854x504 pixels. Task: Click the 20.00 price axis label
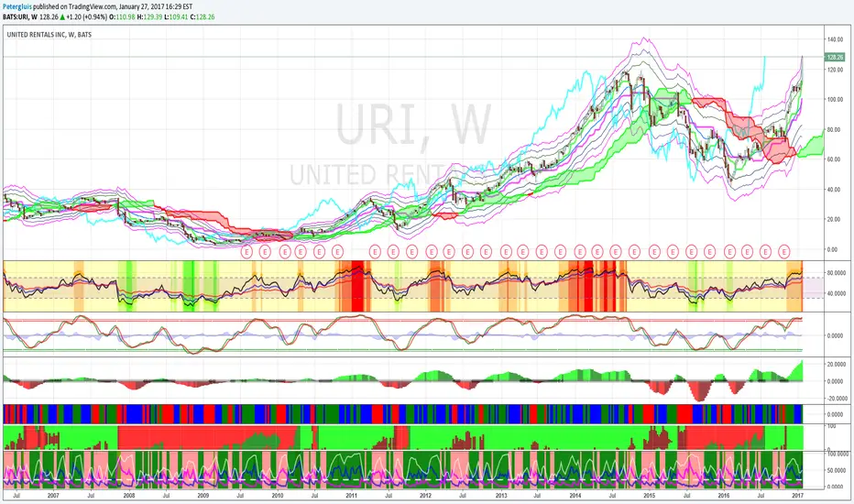(835, 220)
